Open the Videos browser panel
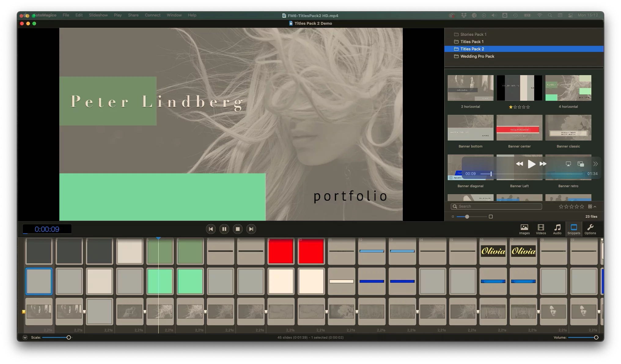621x364 pixels. click(x=541, y=229)
